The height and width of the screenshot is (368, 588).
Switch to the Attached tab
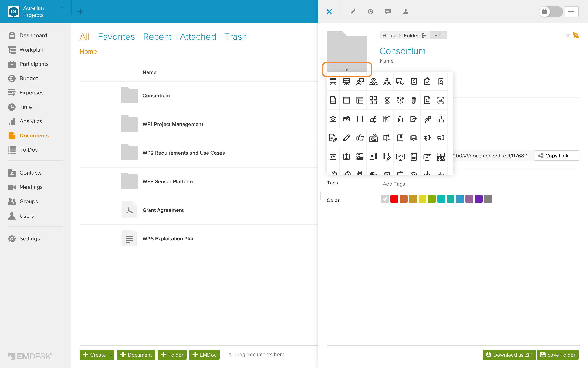(198, 37)
